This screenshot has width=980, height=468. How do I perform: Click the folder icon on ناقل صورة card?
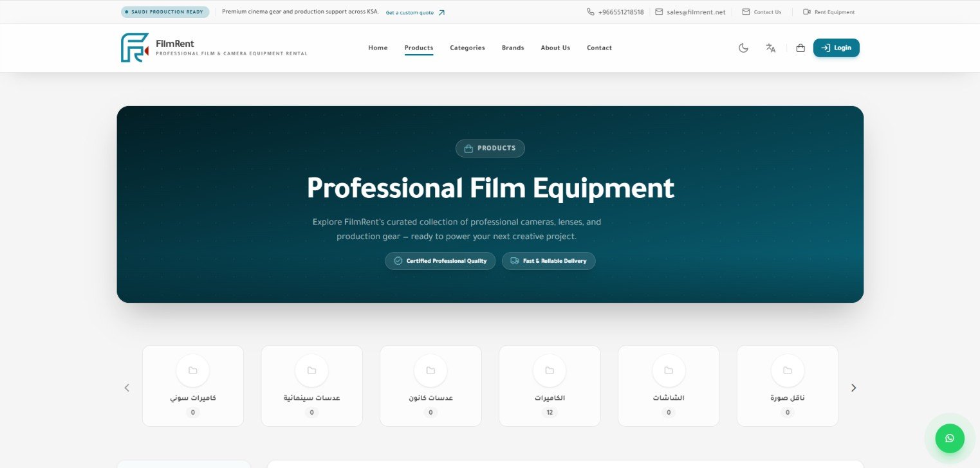[788, 370]
